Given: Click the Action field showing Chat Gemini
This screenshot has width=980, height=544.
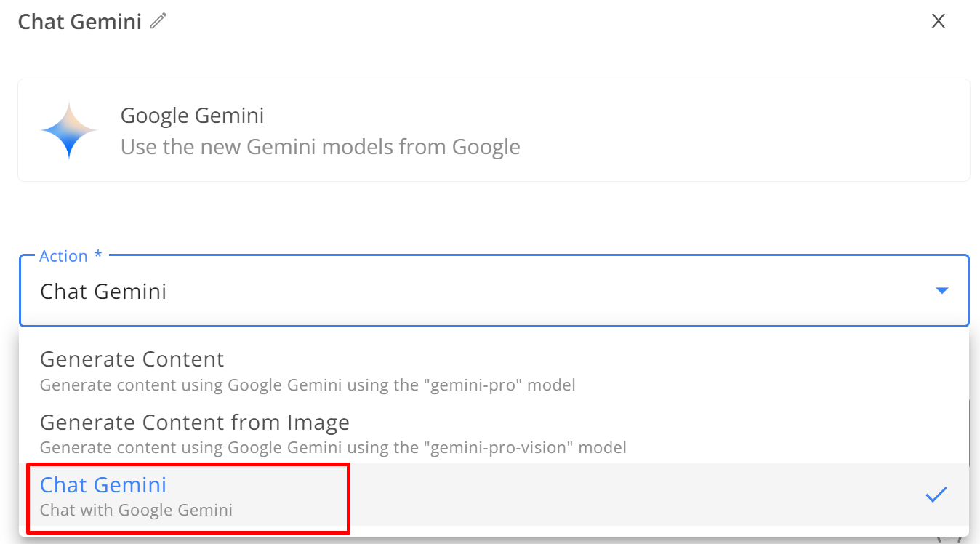Looking at the screenshot, I should coord(494,291).
